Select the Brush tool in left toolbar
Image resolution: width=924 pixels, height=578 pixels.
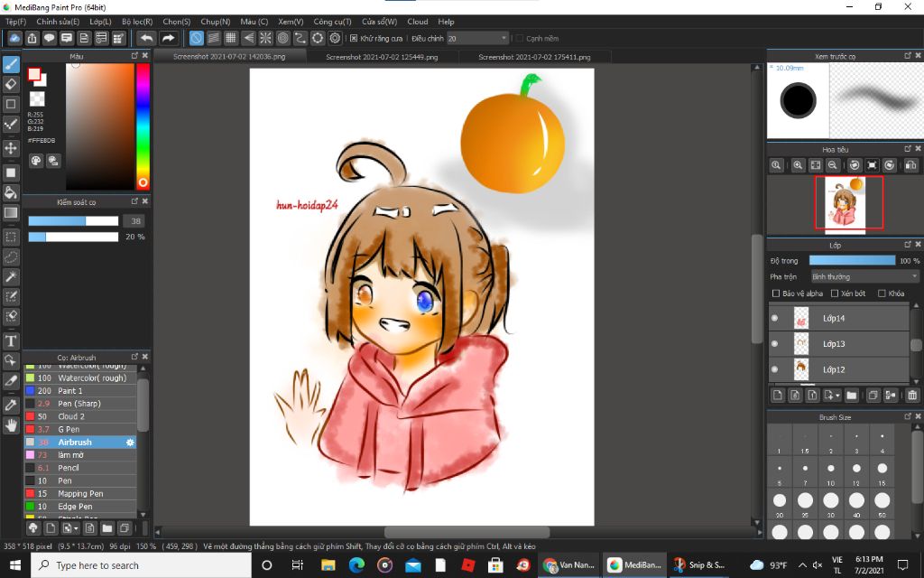[11, 64]
